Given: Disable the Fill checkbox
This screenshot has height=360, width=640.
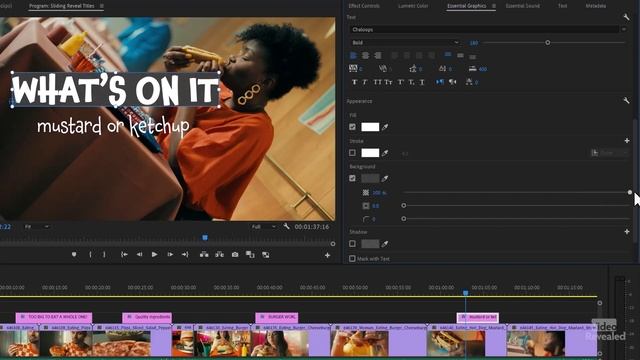Looking at the screenshot, I should click(352, 127).
